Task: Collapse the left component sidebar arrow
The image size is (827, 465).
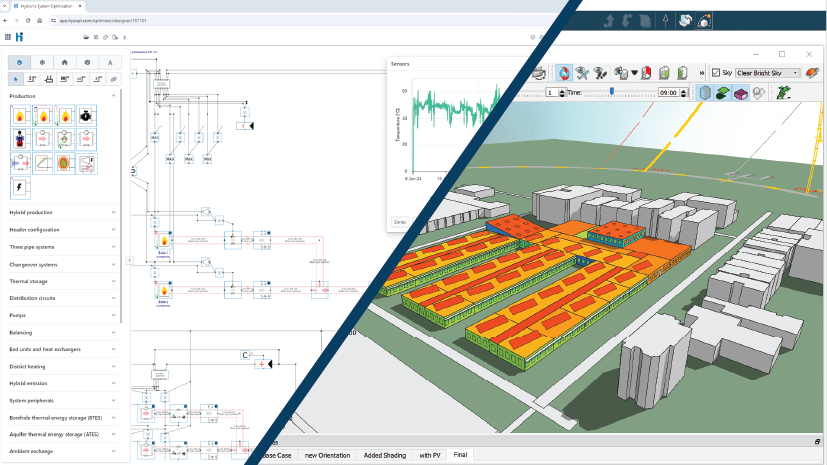Action: tap(130, 260)
